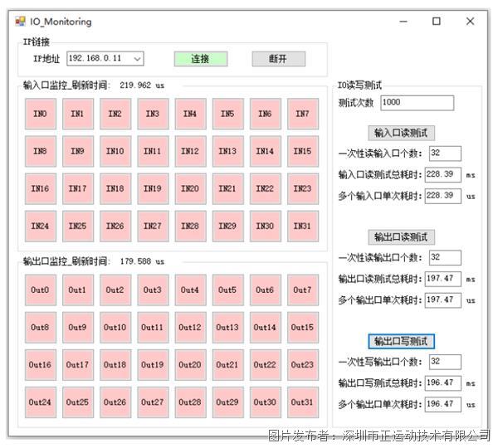Click the 输出口读测试总耗时 value box
This screenshot has width=498, height=448.
443,279
